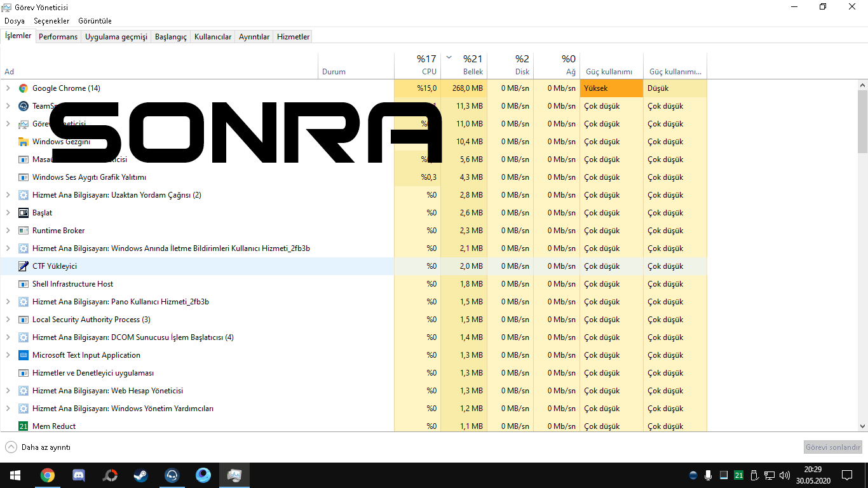The height and width of the screenshot is (488, 868).
Task: Click the Microsoft Text Input Application icon
Action: 24,355
